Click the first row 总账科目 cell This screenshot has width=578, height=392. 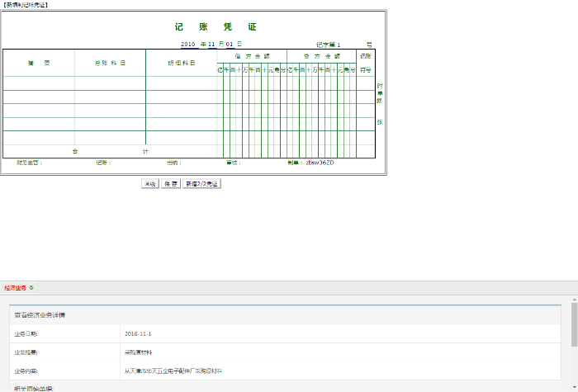(x=110, y=83)
